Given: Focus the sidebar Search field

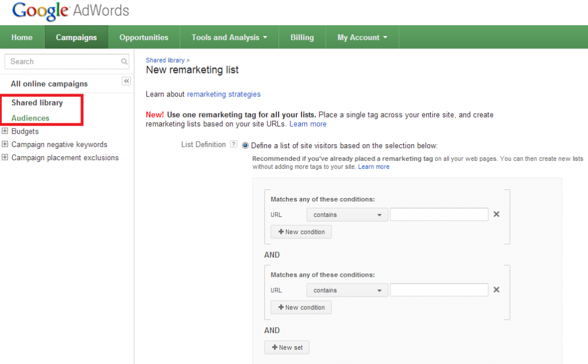Looking at the screenshot, I should [x=67, y=61].
